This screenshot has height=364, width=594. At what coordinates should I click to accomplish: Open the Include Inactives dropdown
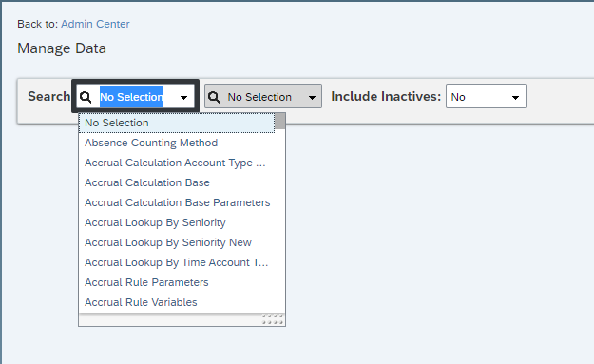[x=486, y=96]
